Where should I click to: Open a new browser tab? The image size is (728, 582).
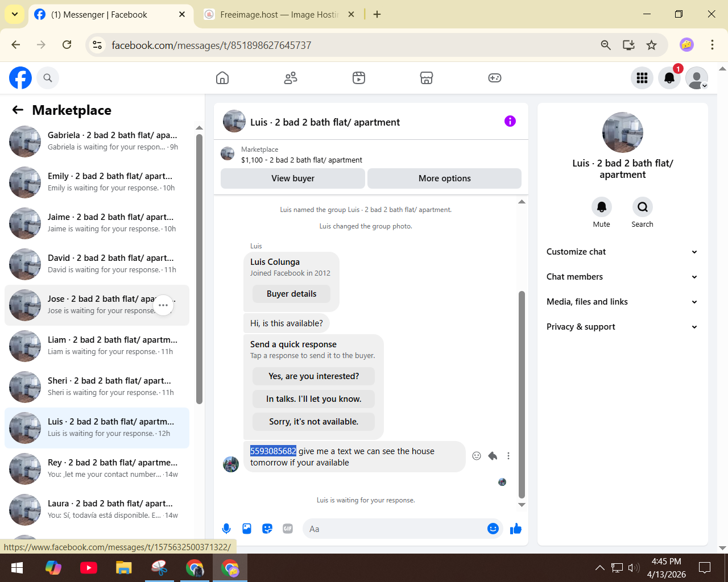point(377,14)
